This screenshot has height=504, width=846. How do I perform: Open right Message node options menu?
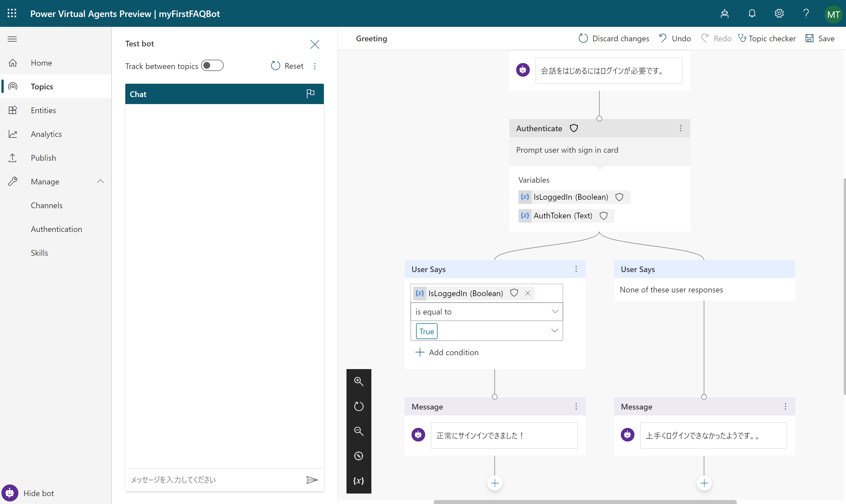(785, 406)
